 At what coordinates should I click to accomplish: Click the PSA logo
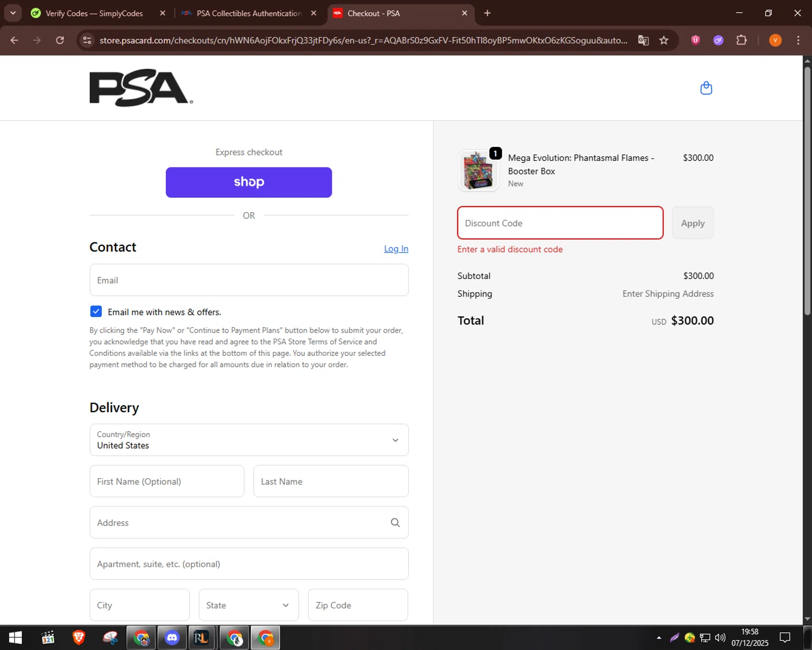141,88
